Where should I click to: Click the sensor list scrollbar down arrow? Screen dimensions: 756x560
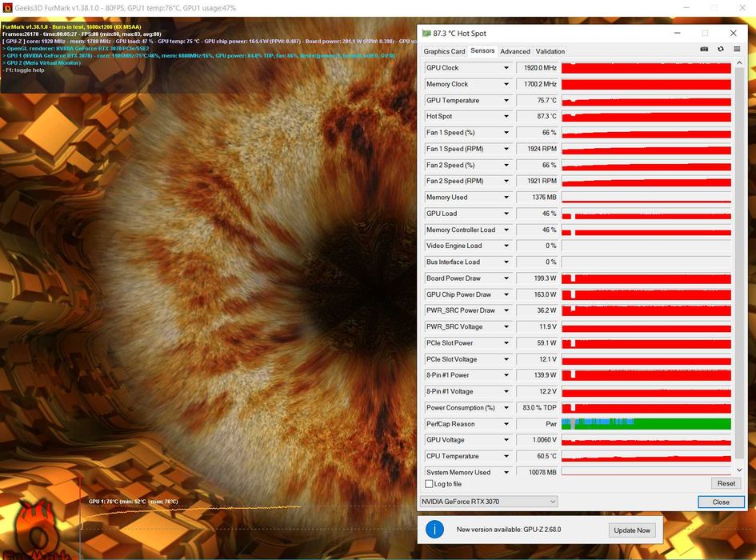pyautogui.click(x=739, y=470)
